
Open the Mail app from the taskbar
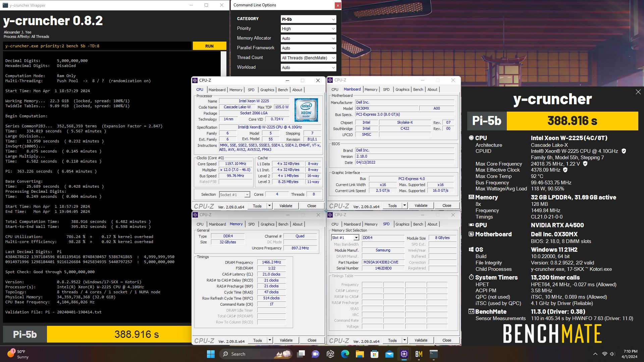coord(389,354)
